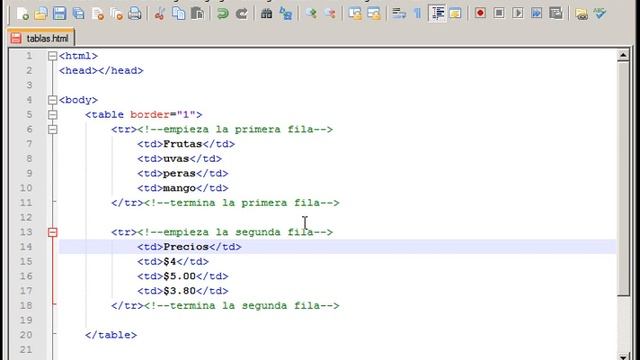Collapse the table fold on line 5

53,115
